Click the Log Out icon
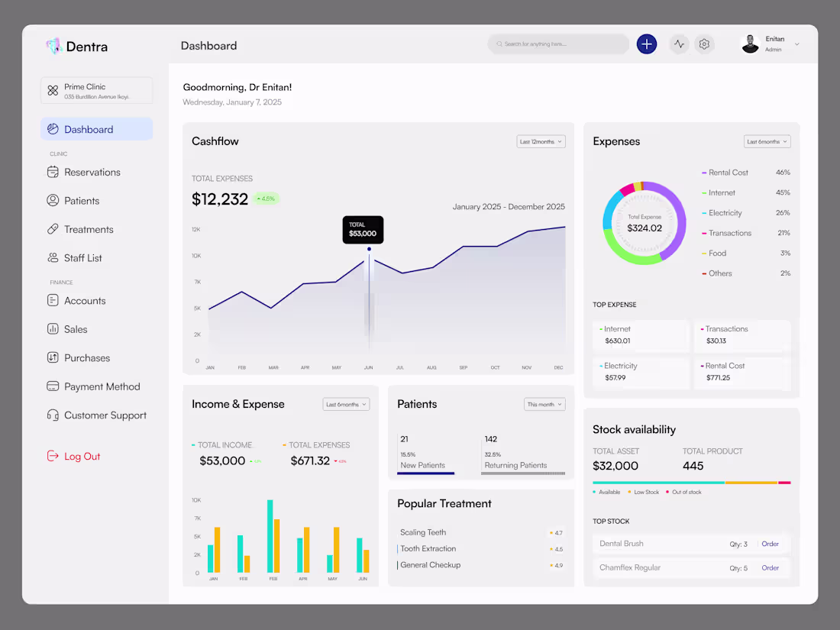The image size is (840, 630). pyautogui.click(x=53, y=456)
